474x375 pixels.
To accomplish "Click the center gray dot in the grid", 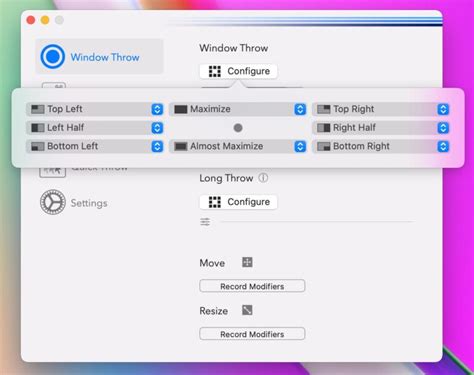I will pyautogui.click(x=238, y=128).
